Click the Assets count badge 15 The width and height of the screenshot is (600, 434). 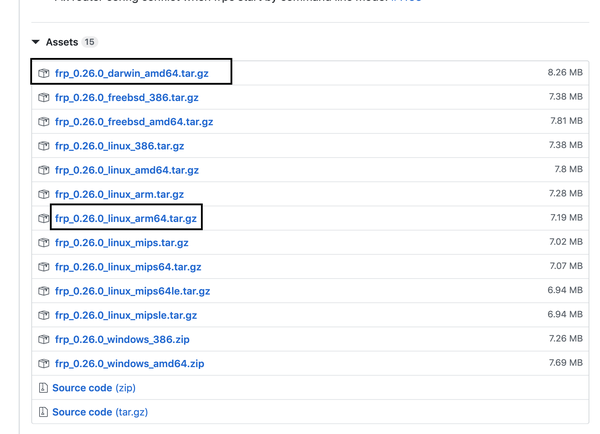tap(90, 42)
